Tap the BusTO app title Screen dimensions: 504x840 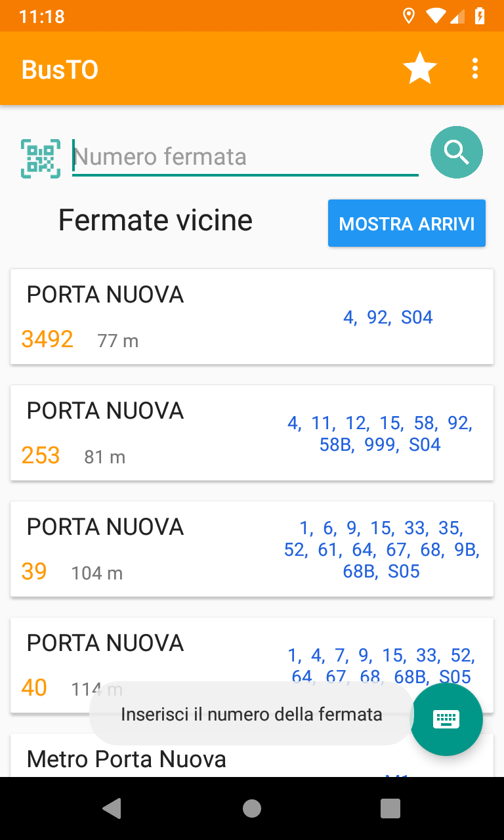(60, 70)
